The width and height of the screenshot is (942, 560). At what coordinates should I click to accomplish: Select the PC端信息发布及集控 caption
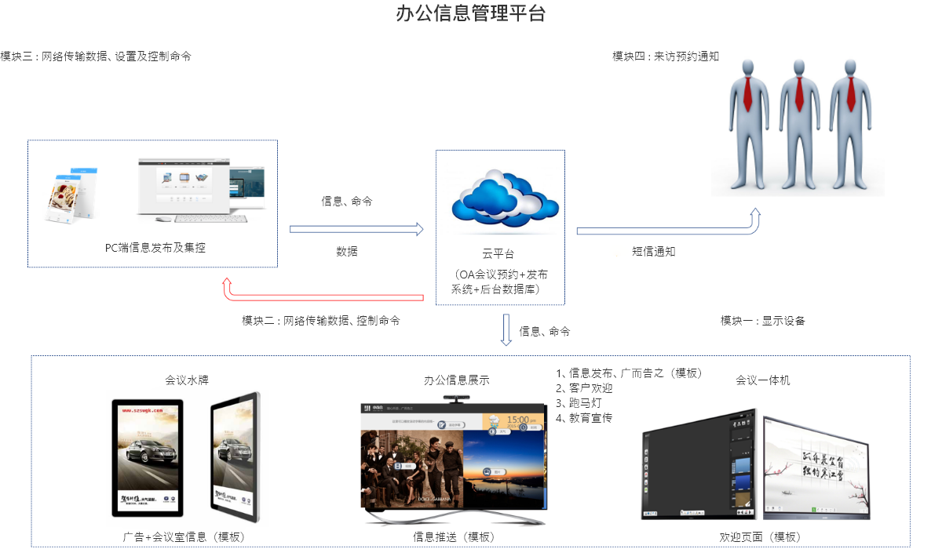[x=155, y=248]
